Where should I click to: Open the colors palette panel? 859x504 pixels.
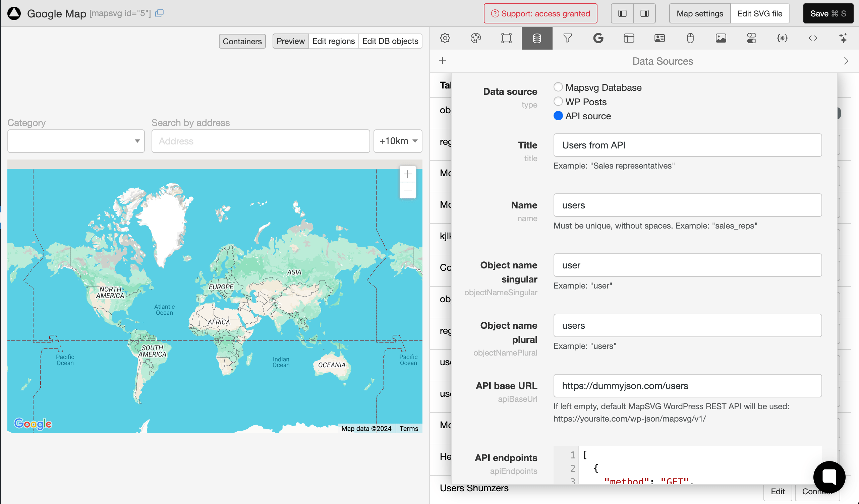(475, 38)
